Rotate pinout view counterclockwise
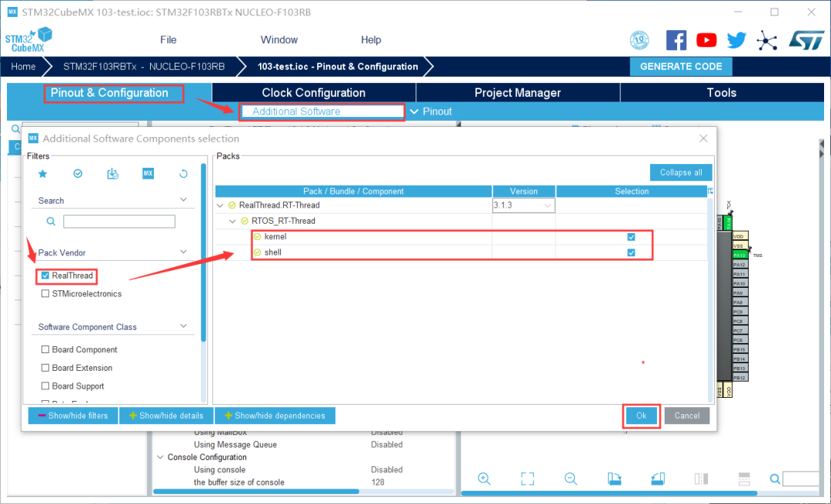831x504 pixels. [x=658, y=479]
